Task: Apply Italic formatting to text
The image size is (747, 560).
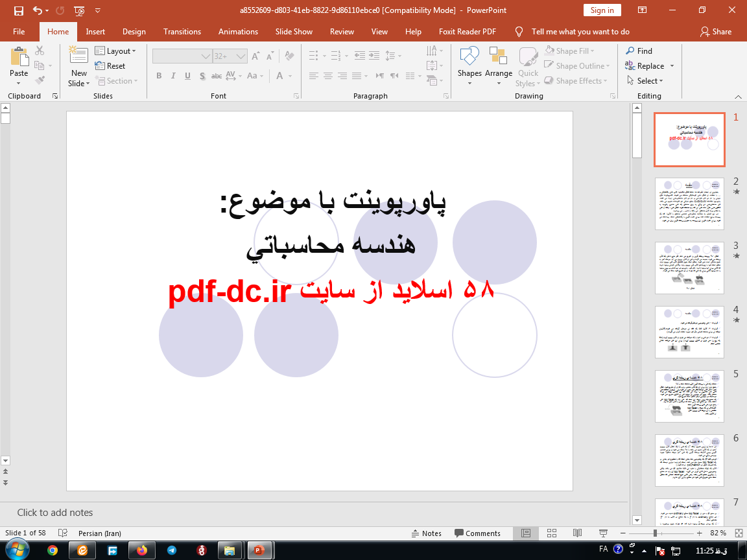Action: pos(173,76)
